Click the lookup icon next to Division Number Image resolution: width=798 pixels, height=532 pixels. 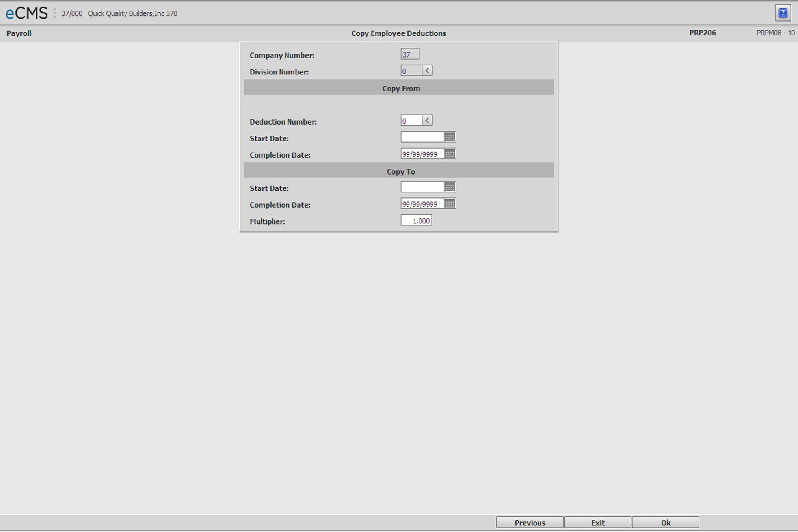click(x=427, y=71)
